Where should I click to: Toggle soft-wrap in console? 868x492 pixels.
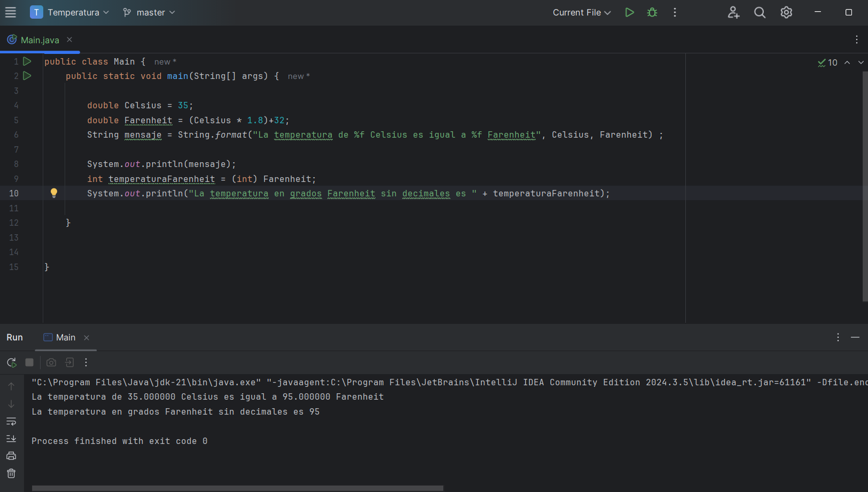tap(11, 422)
